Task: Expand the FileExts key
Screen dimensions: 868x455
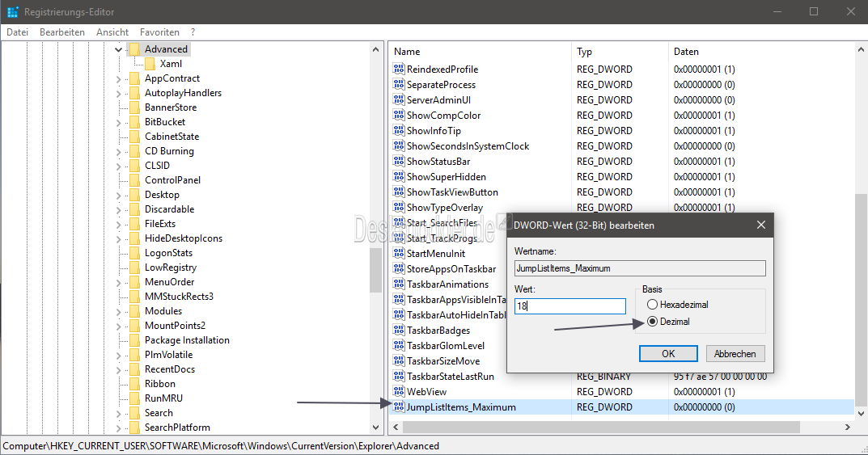Action: (x=118, y=225)
